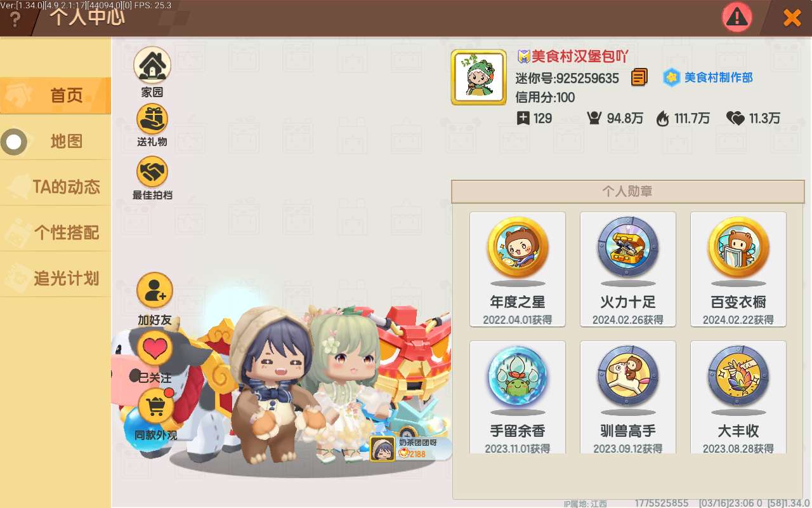Copy the 迷你号 with the copy icon
Image resolution: width=812 pixels, height=508 pixels.
pos(639,77)
